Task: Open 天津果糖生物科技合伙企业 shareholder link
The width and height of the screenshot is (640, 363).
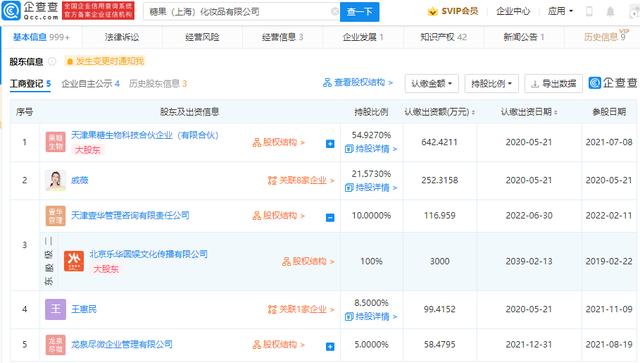Action: [x=145, y=135]
